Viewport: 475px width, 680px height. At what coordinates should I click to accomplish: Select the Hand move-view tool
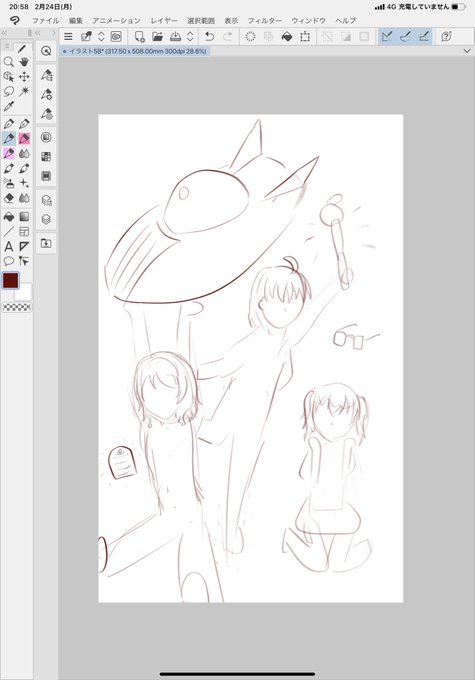click(x=24, y=62)
